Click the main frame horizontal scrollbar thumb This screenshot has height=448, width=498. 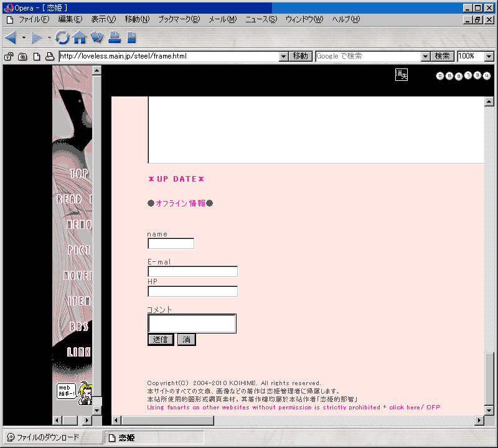tap(167, 421)
